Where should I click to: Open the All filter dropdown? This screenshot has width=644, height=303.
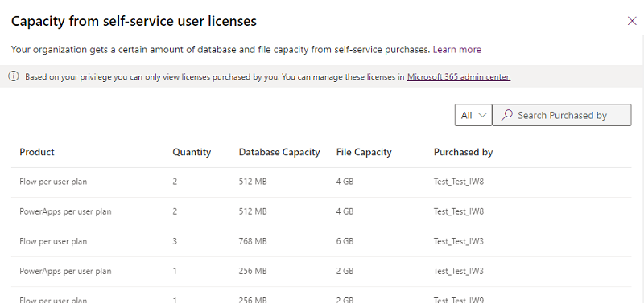pyautogui.click(x=473, y=115)
